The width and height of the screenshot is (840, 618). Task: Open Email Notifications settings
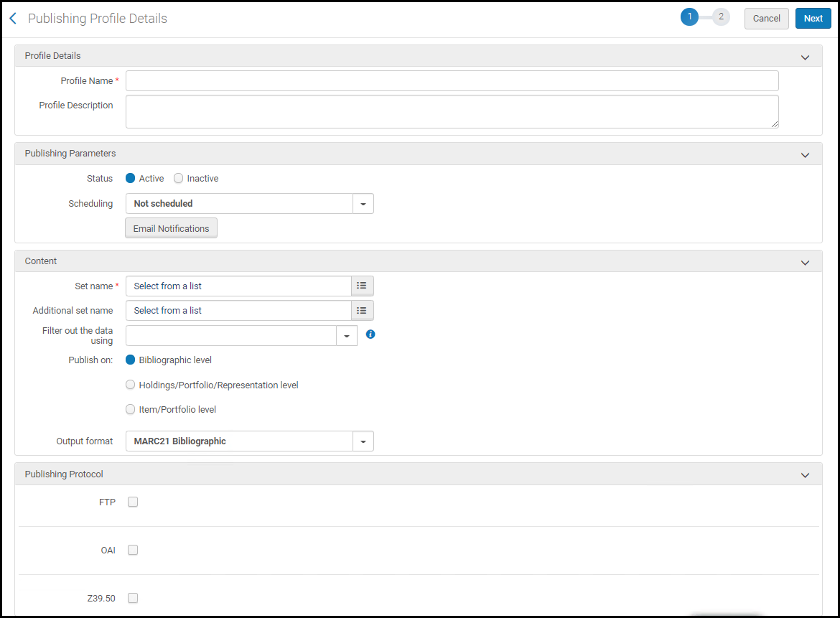pyautogui.click(x=171, y=228)
